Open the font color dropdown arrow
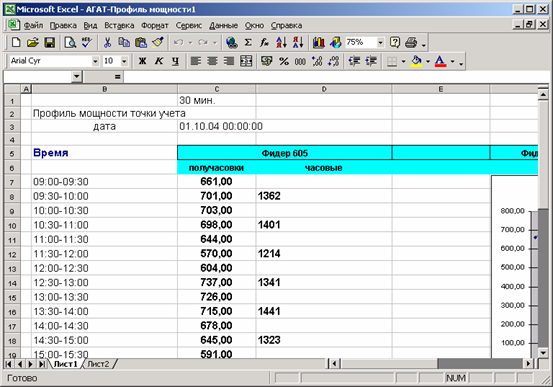This screenshot has width=553, height=387. [452, 61]
